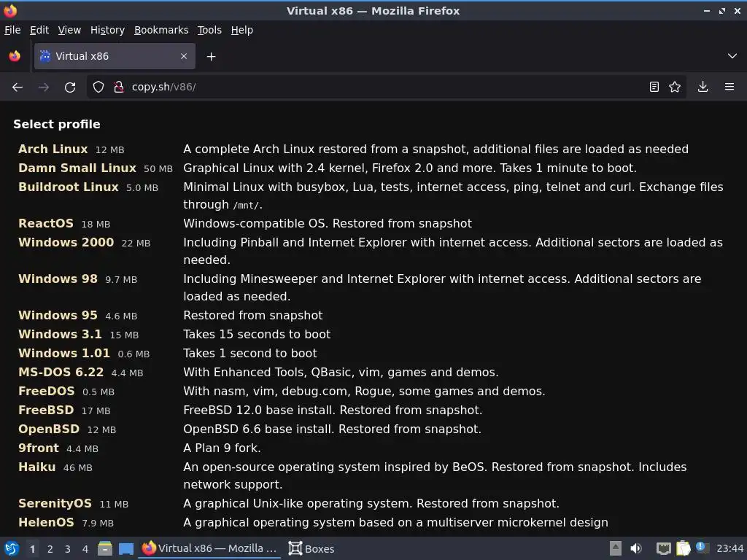Show the 23:44 clock calendar
This screenshot has width=747, height=560.
point(729,549)
